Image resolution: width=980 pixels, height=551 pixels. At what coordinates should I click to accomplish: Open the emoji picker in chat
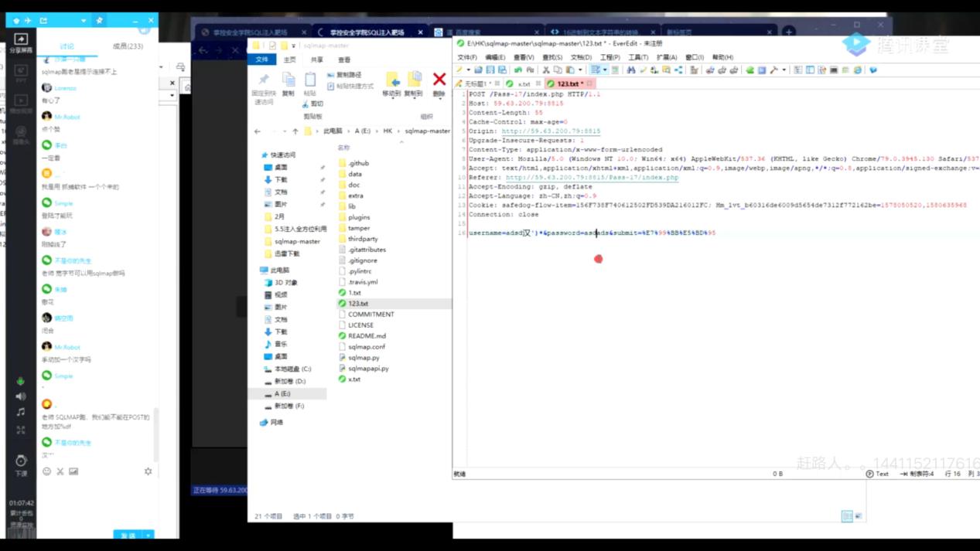point(46,471)
